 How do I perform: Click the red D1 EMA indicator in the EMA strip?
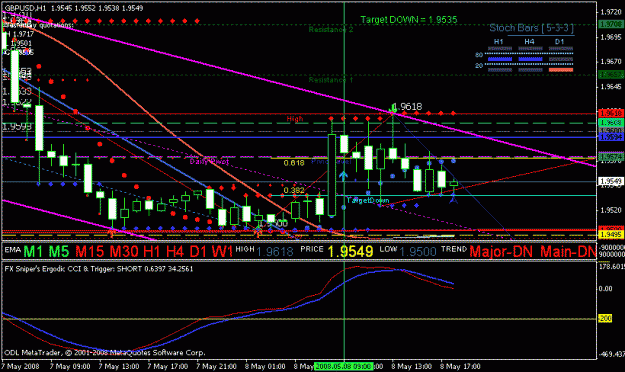pos(198,251)
